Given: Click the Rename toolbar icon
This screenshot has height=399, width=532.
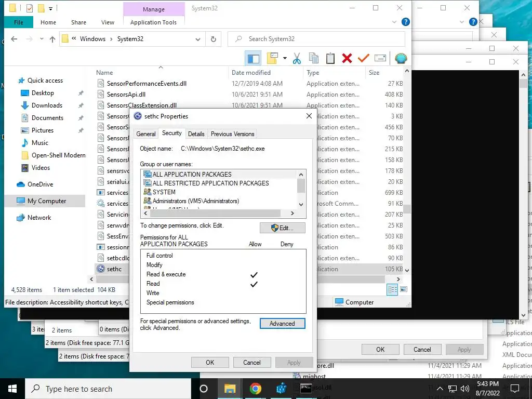Looking at the screenshot, I should tap(380, 58).
